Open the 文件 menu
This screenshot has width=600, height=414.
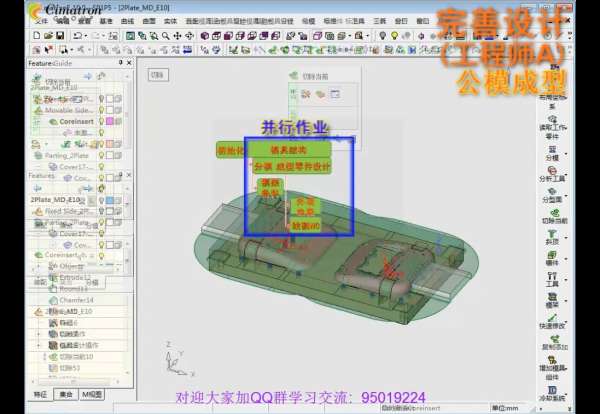[39, 20]
